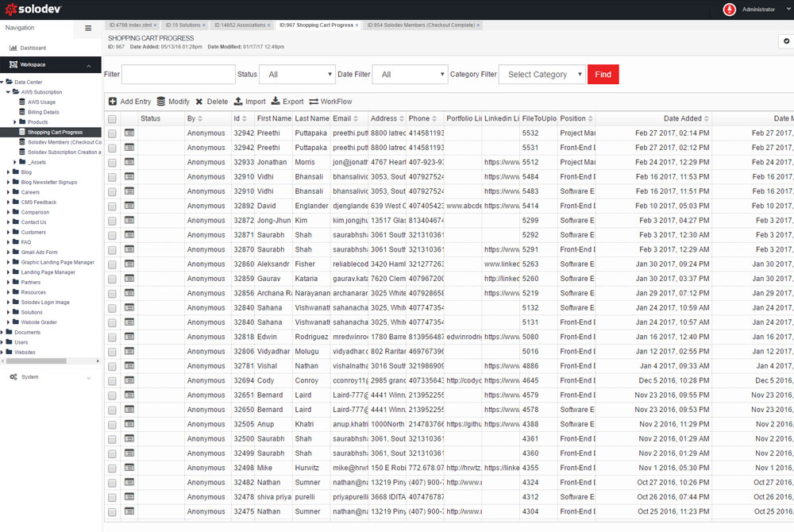The width and height of the screenshot is (794, 532).
Task: Select the checkbox for David Englander row
Action: coord(112,206)
